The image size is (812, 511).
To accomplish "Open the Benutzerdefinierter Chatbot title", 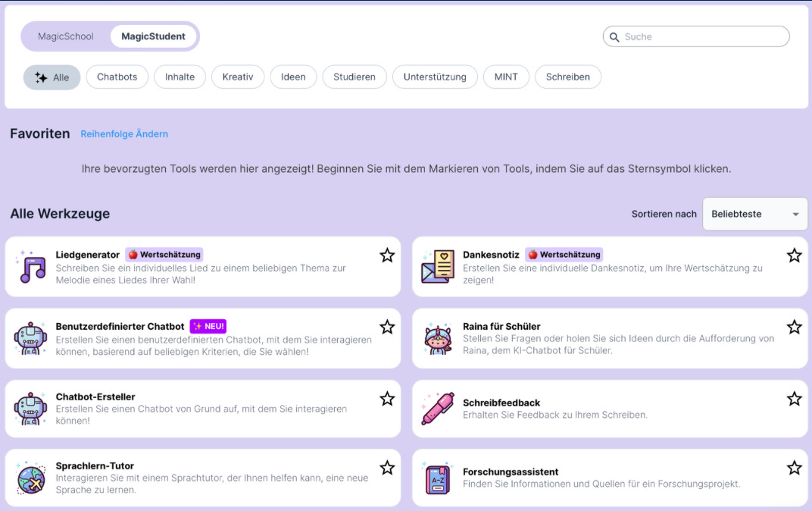I will point(120,326).
